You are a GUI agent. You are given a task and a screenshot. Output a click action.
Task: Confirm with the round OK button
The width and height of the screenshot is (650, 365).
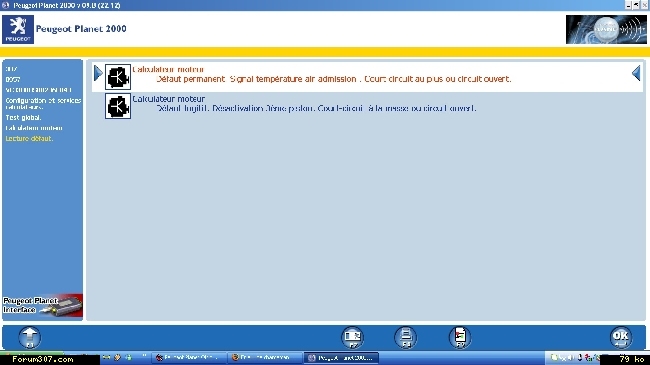click(x=621, y=337)
